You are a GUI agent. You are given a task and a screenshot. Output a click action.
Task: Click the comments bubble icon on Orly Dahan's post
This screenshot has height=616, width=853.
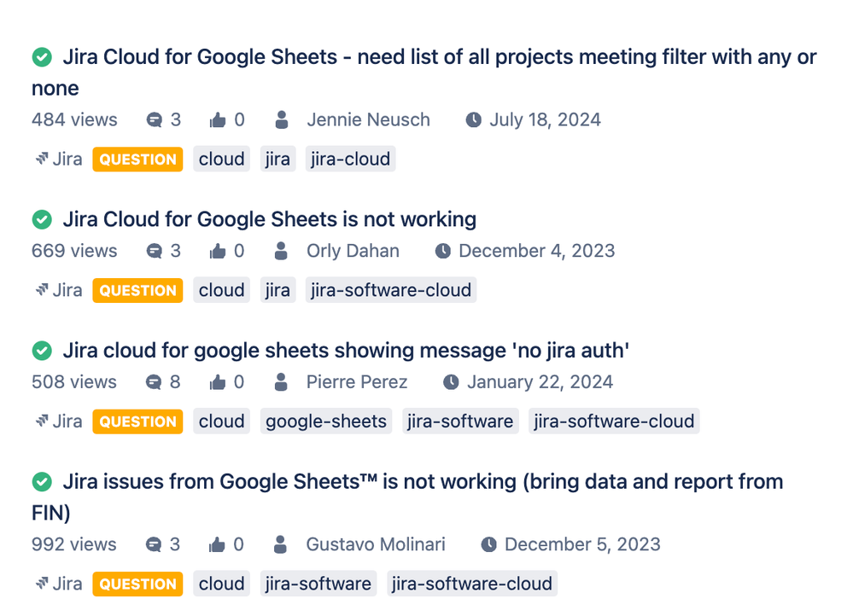coord(155,252)
